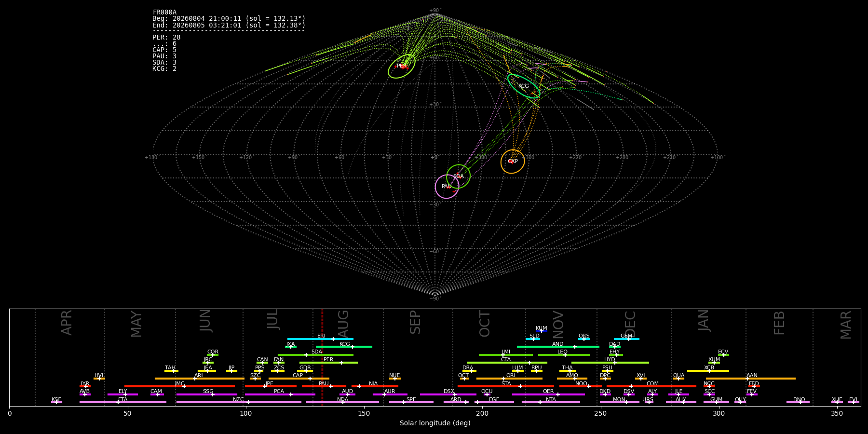Select the pink PAU radiant circle
868x434 pixels.
pos(447,187)
